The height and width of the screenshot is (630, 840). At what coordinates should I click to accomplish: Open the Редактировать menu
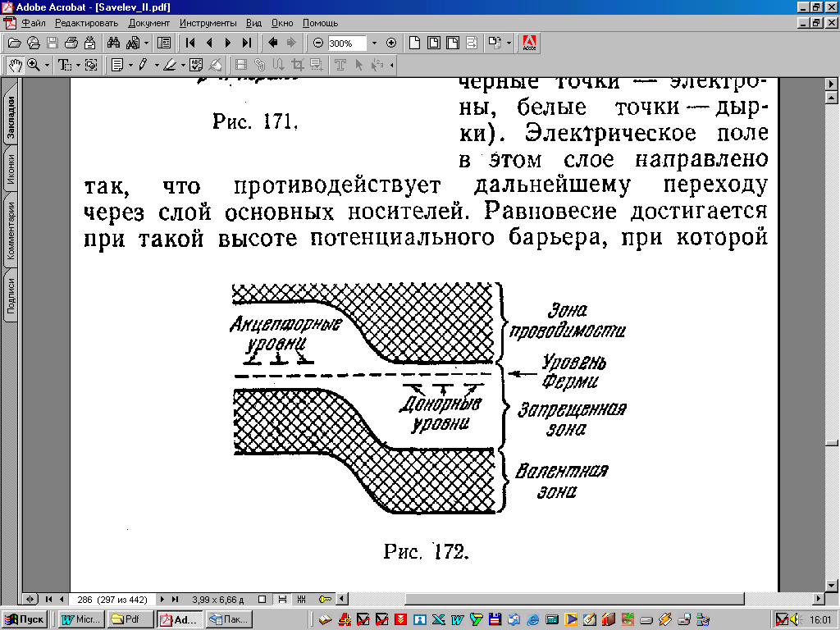pos(86,23)
